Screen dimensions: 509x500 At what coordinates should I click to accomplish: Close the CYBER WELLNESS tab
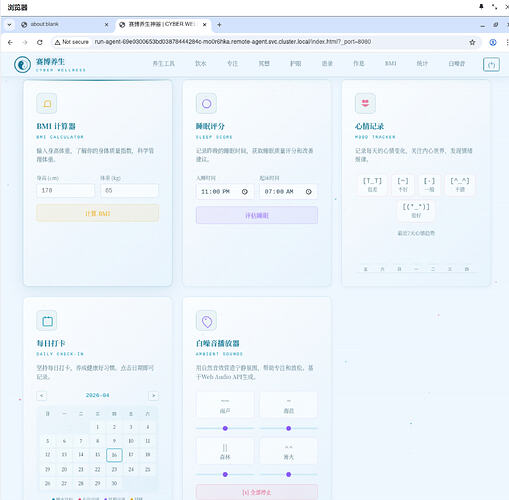pyautogui.click(x=205, y=25)
